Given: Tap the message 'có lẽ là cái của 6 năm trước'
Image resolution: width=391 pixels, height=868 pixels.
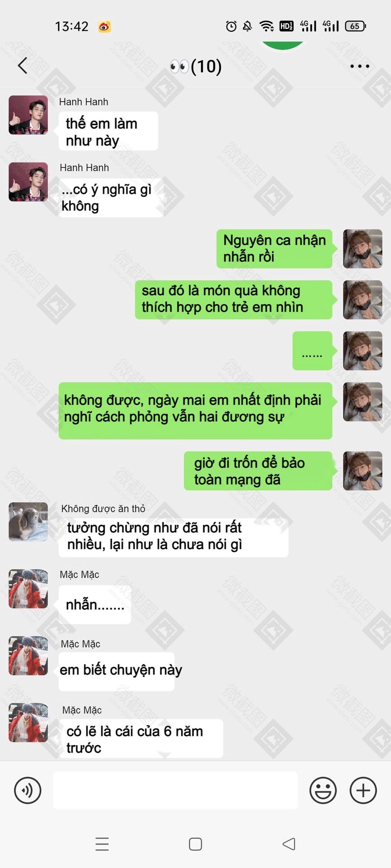Looking at the screenshot, I should pos(141,739).
